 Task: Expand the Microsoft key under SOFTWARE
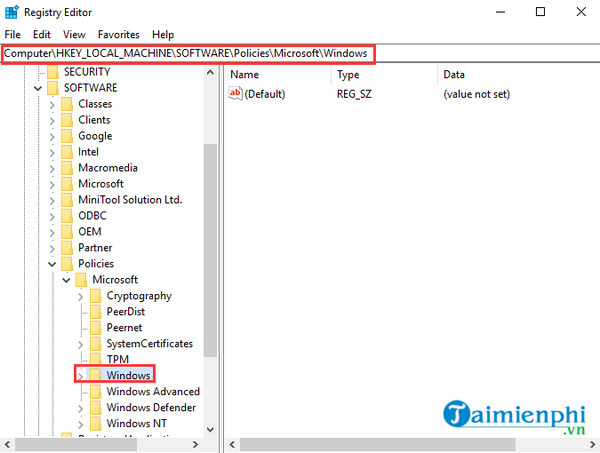click(x=52, y=185)
